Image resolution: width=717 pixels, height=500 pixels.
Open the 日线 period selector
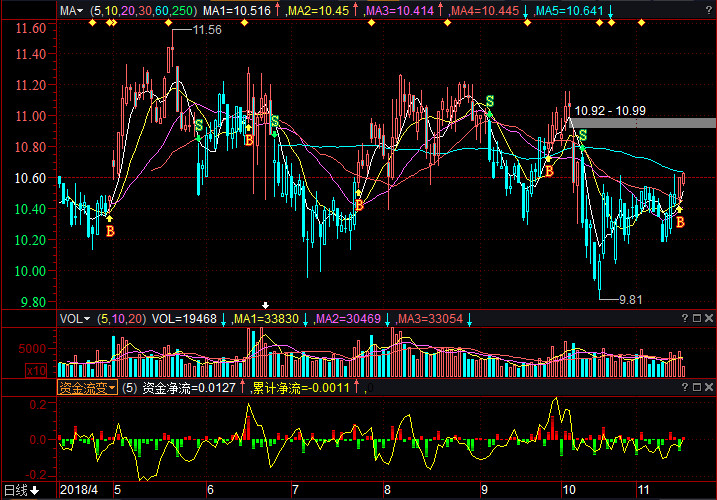[x=21, y=490]
